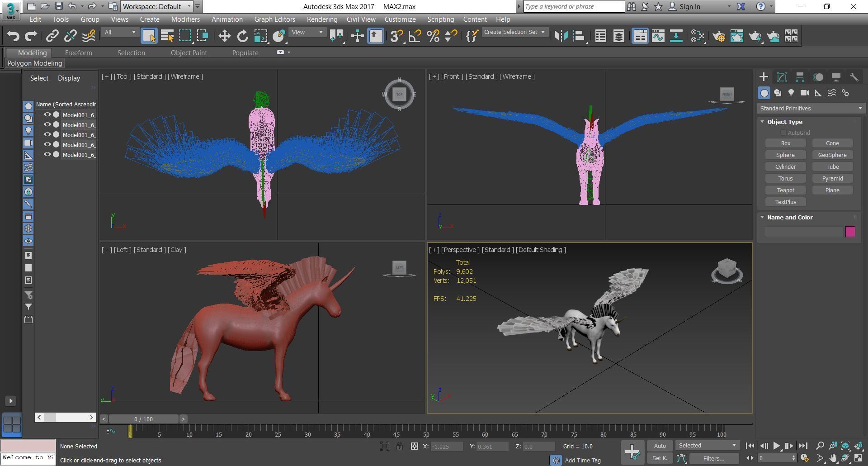
Task: Open the Rendered Frame Window
Action: tap(737, 36)
